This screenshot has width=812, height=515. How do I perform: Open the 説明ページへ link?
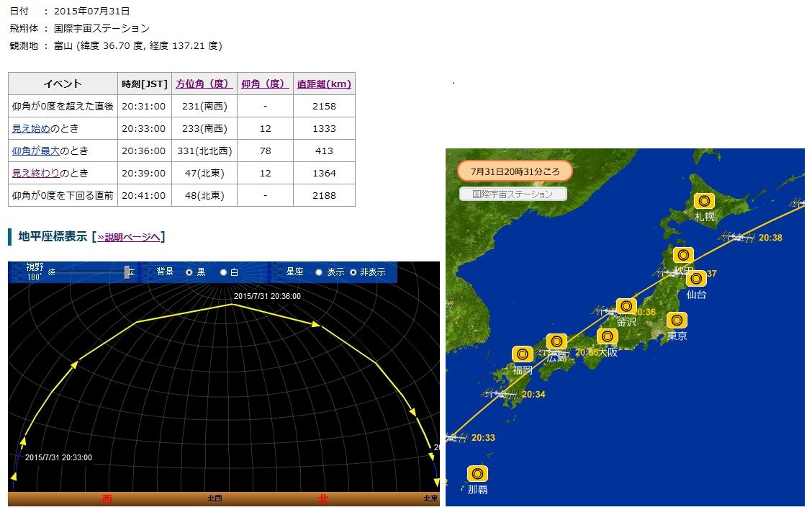[x=128, y=237]
